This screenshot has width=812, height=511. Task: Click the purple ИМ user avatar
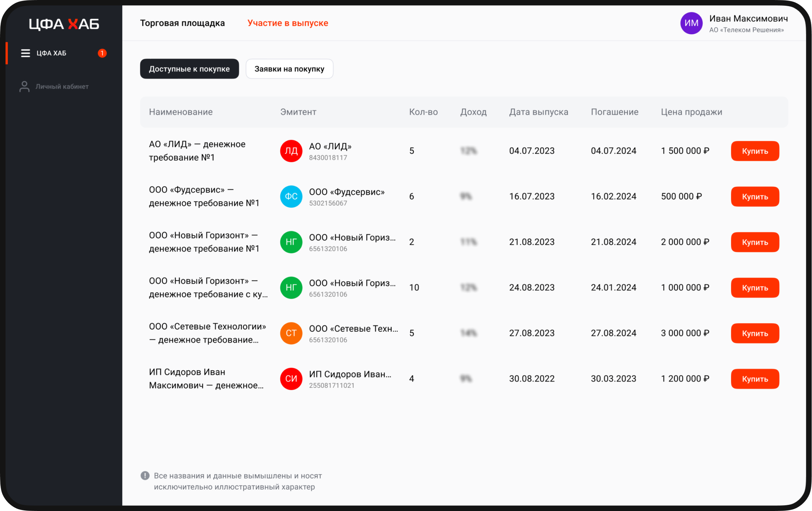tap(691, 23)
